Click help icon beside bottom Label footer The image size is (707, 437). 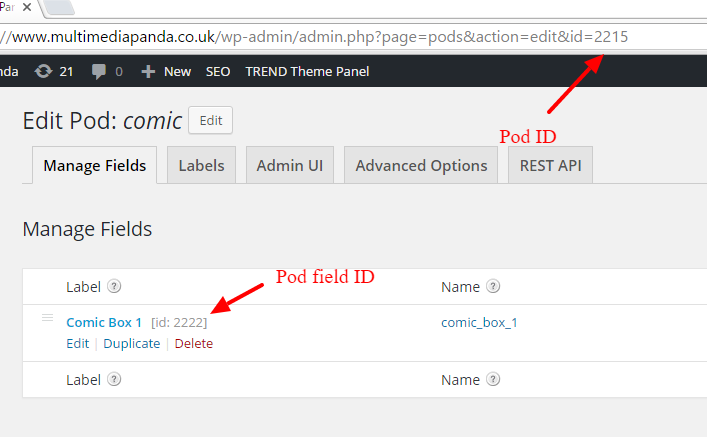point(115,379)
